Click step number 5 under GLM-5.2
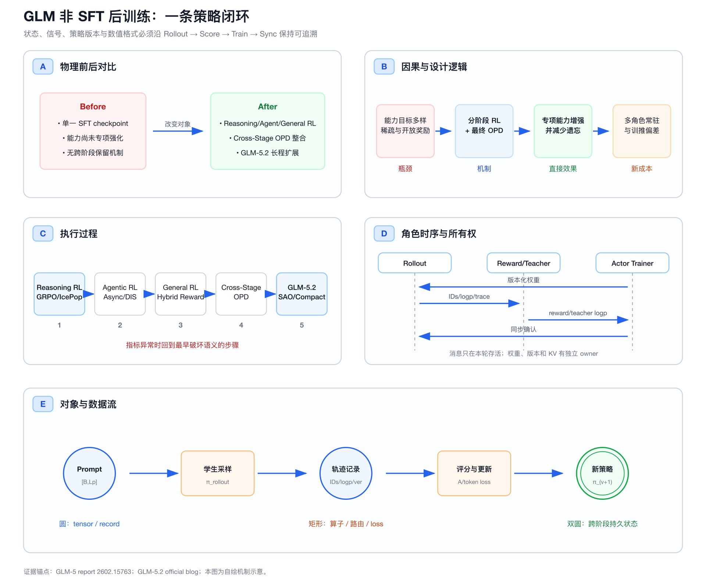706x588 pixels. point(302,325)
